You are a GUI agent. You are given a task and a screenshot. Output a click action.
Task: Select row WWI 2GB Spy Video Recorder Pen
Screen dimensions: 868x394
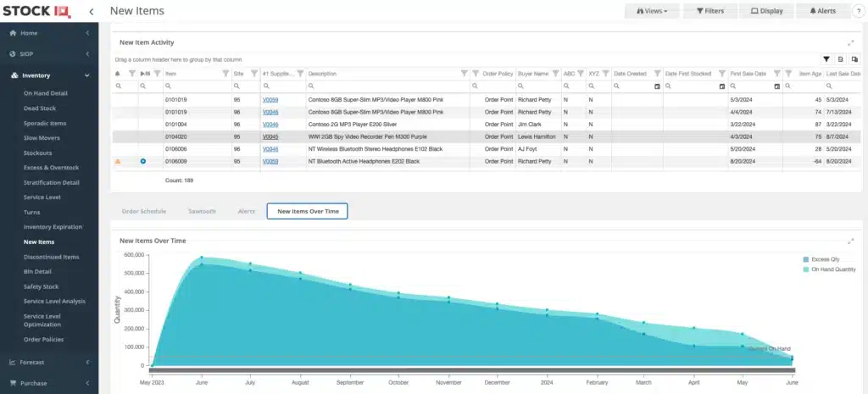pos(487,136)
